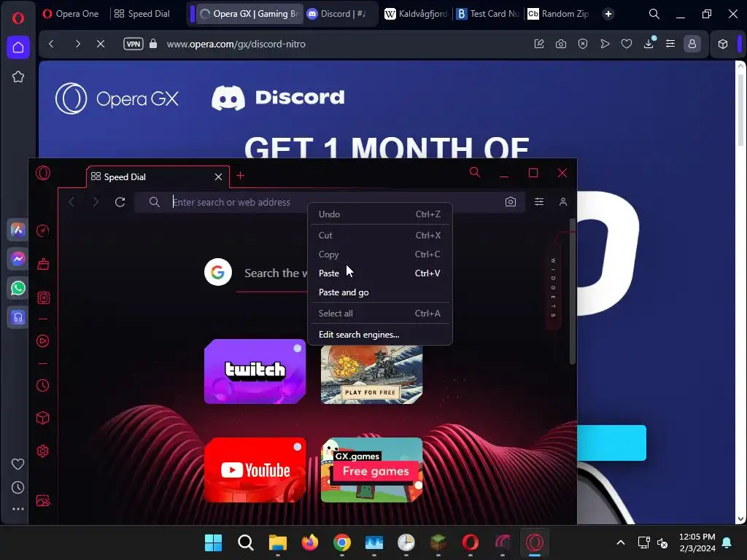The width and height of the screenshot is (747, 560).
Task: Open File Explorer from the taskbar
Action: pyautogui.click(x=278, y=542)
